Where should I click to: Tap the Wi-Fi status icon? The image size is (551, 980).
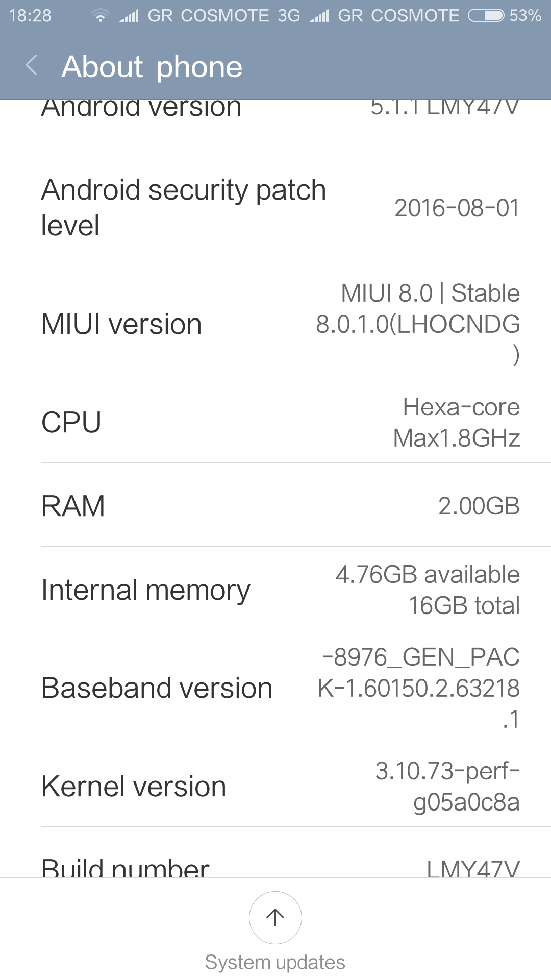point(101,16)
